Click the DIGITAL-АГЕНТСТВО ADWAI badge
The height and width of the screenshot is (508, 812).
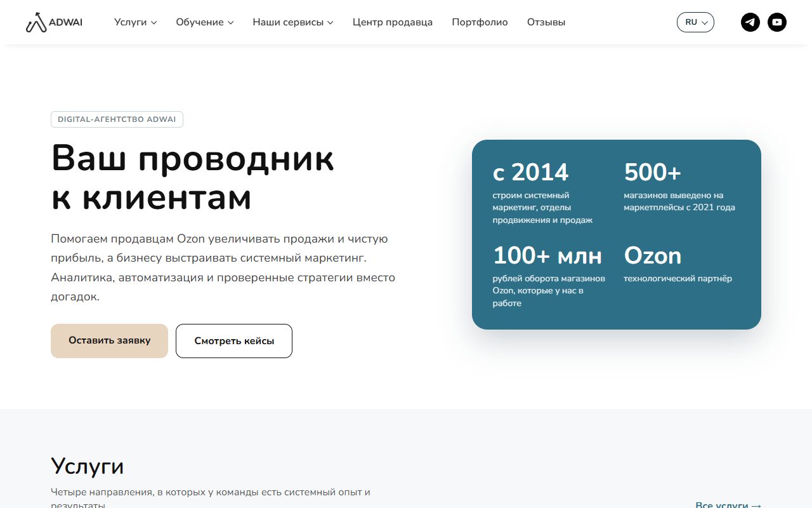(117, 119)
